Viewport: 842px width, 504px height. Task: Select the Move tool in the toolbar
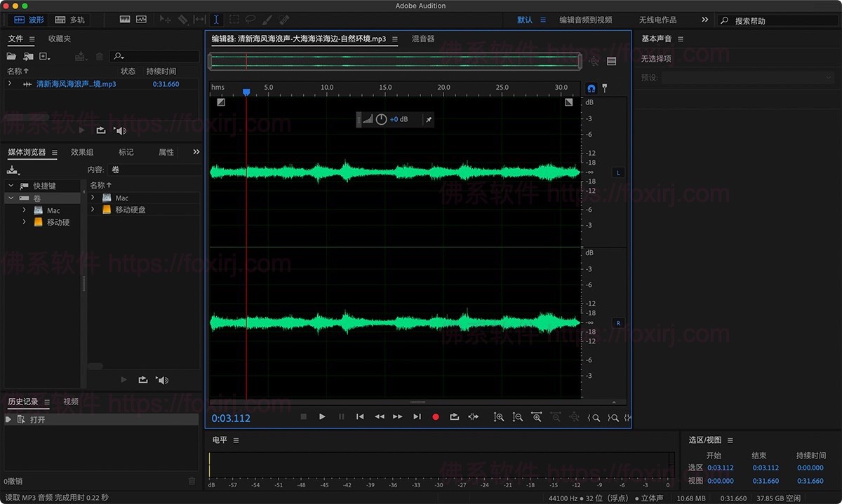point(166,19)
